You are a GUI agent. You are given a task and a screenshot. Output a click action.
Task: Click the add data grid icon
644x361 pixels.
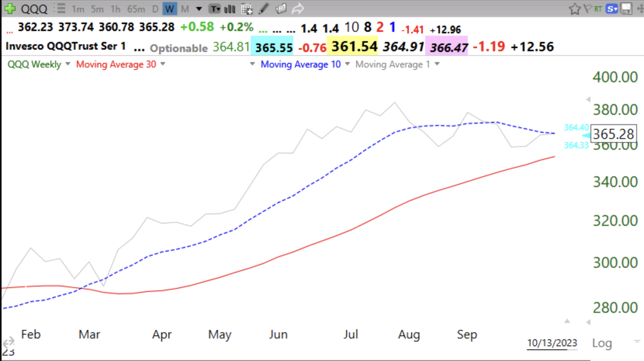247,9
